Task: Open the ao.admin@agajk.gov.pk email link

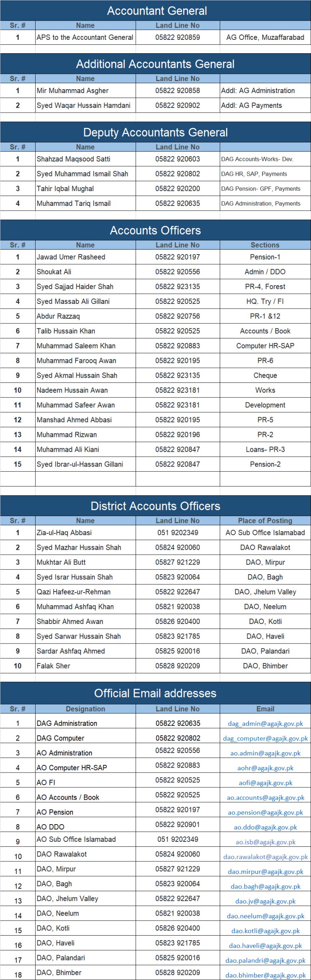Action: coord(265,753)
